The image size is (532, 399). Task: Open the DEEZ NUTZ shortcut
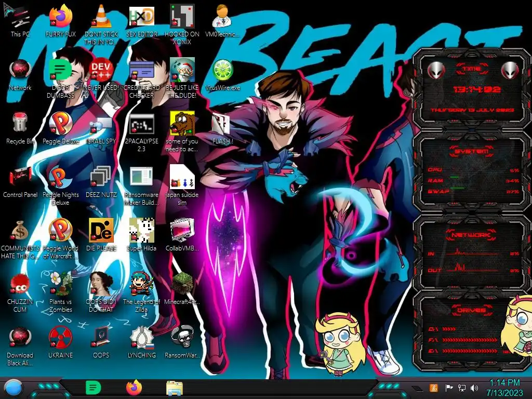[x=101, y=178]
